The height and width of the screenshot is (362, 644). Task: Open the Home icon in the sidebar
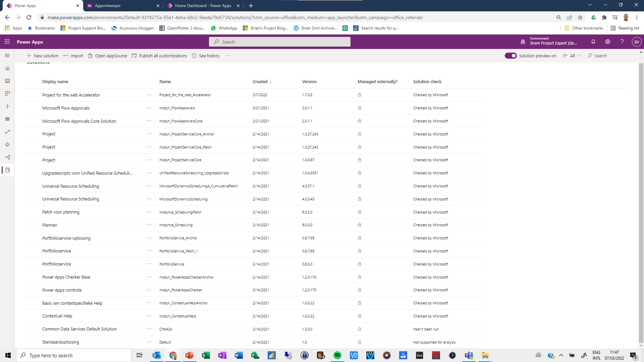(x=7, y=68)
